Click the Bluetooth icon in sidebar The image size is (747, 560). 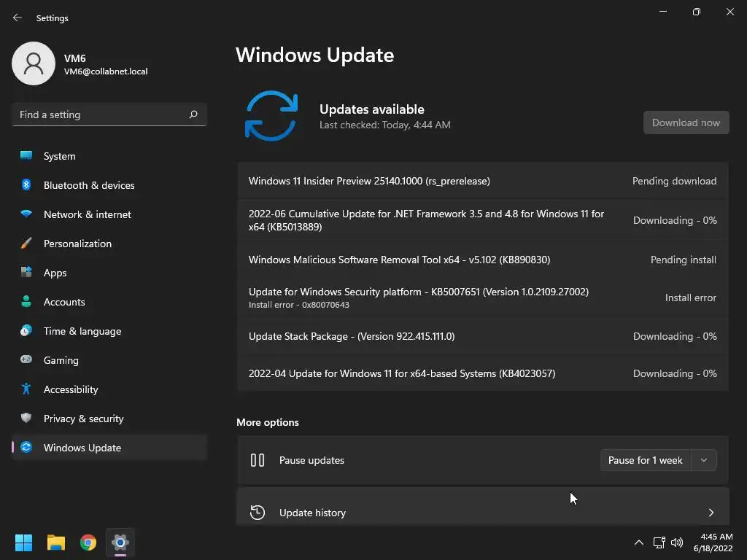pyautogui.click(x=26, y=184)
